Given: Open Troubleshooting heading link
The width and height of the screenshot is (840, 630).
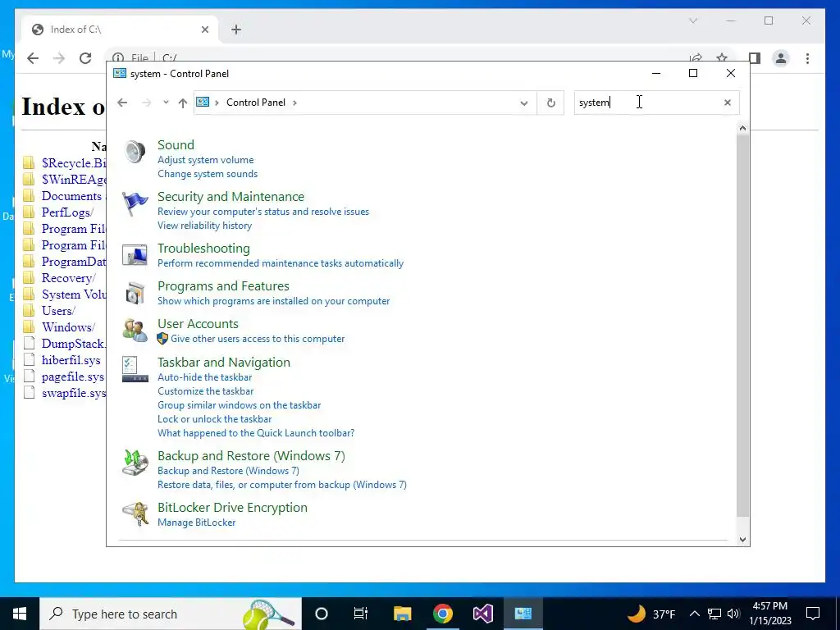Looking at the screenshot, I should 203,248.
